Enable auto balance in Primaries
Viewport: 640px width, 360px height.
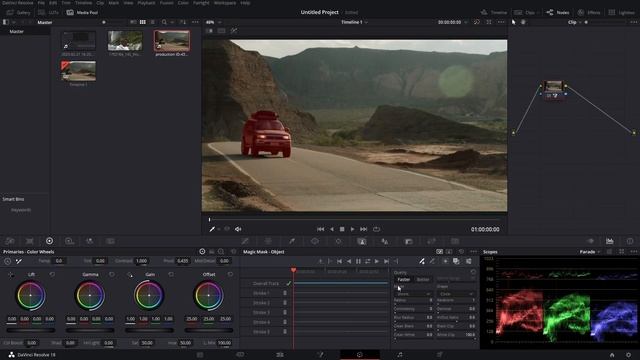tap(8, 261)
